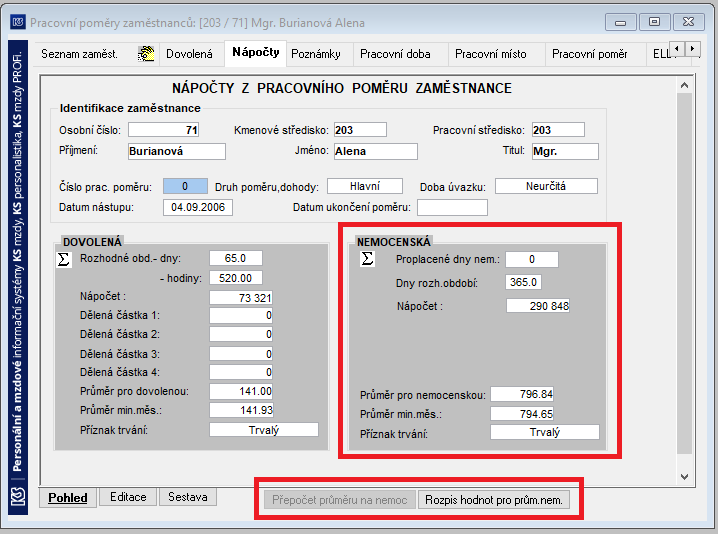Open the Poznámky tab
This screenshot has width=718, height=534.
tap(316, 54)
